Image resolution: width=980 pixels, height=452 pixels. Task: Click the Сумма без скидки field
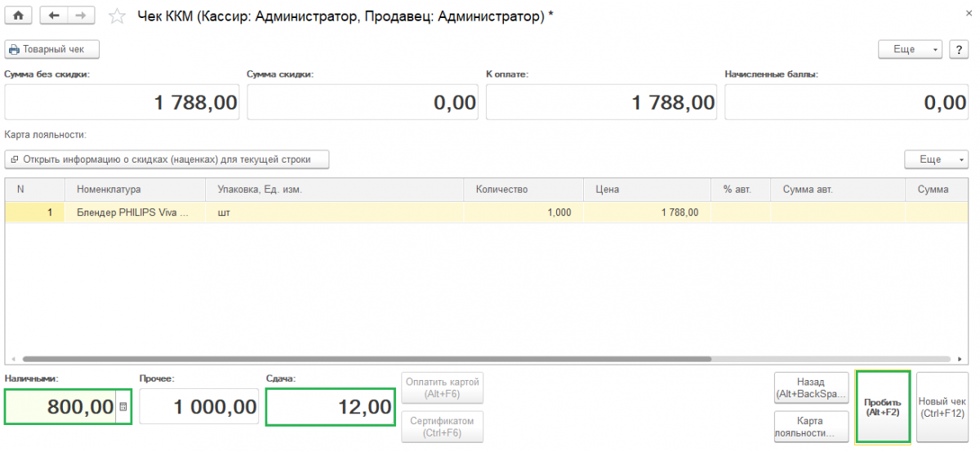point(122,102)
